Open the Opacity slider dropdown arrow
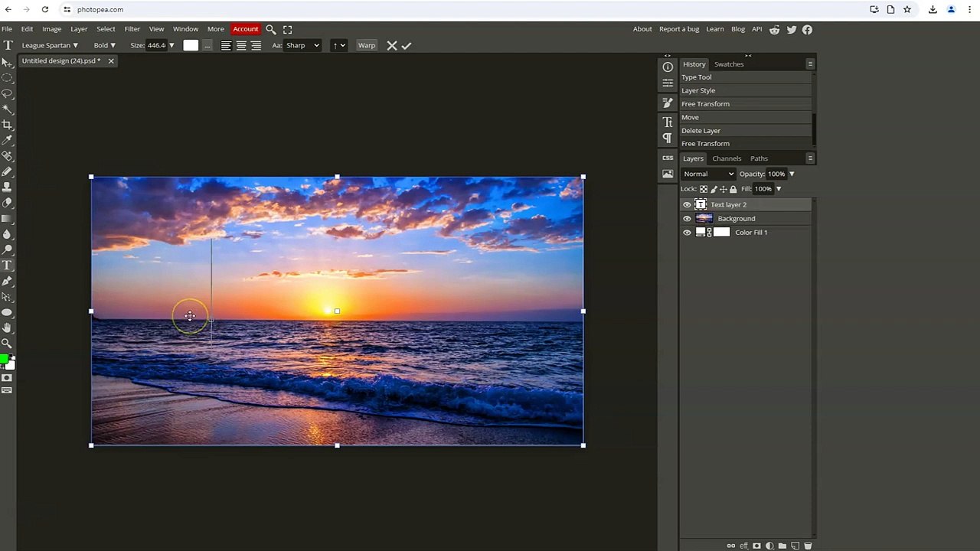 (x=792, y=174)
